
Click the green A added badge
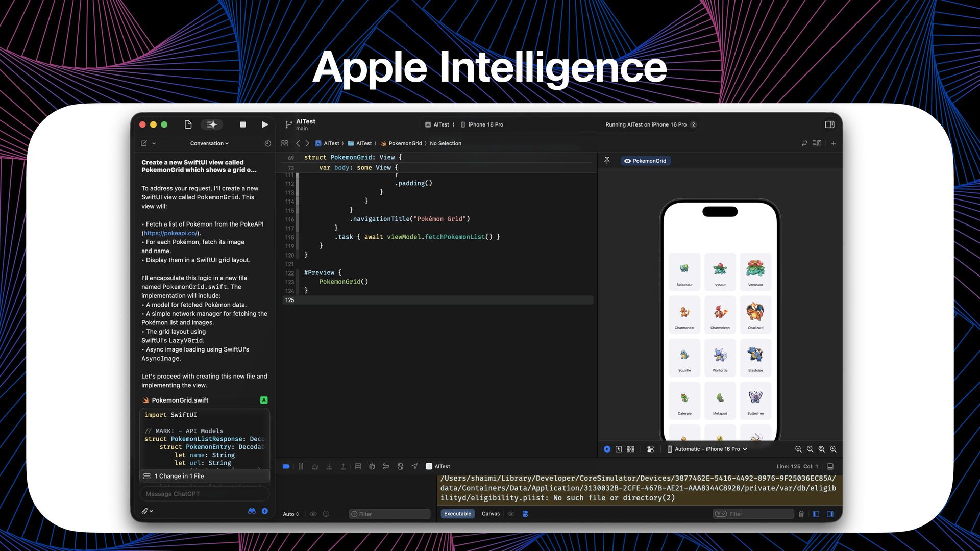tap(264, 400)
